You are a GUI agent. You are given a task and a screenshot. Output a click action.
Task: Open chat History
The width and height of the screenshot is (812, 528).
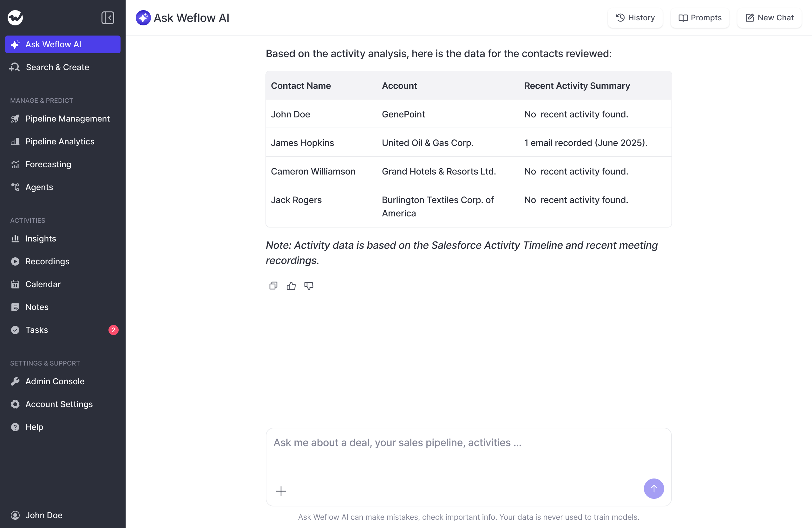tap(635, 18)
